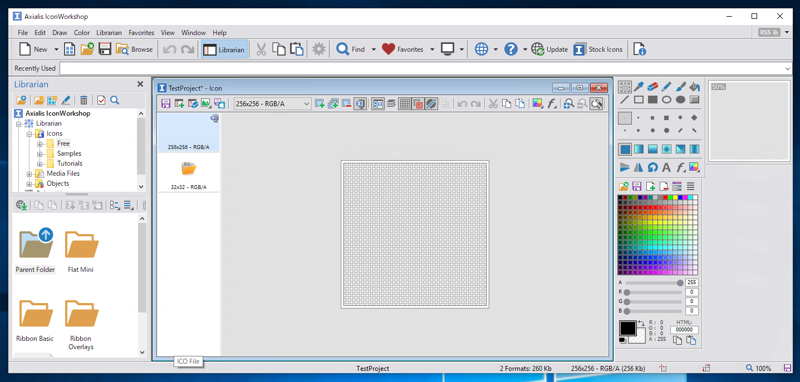Click the Cut scissors in main toolbar

(261, 49)
